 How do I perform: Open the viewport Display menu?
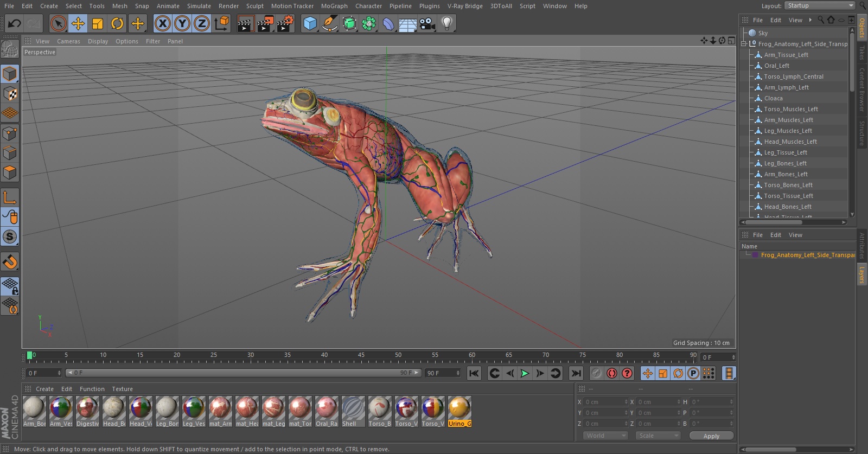point(98,41)
